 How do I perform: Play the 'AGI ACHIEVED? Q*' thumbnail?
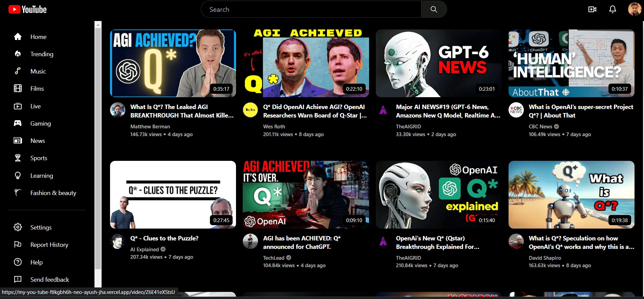173,63
